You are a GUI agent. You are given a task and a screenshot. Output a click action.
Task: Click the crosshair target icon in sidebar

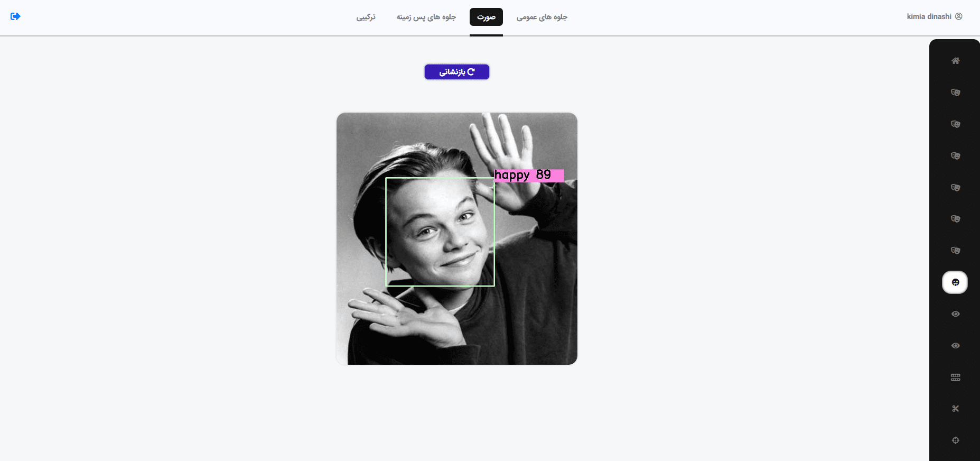pyautogui.click(x=955, y=440)
